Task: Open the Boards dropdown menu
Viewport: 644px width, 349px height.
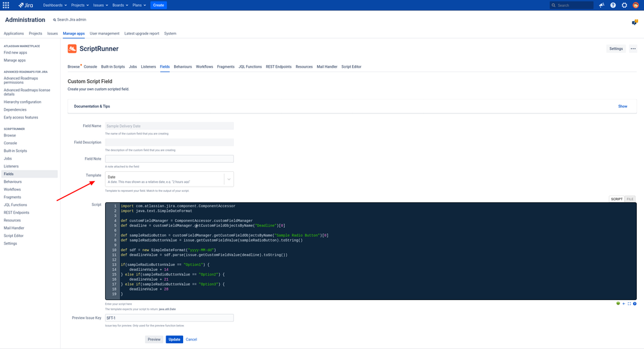Action: point(120,5)
